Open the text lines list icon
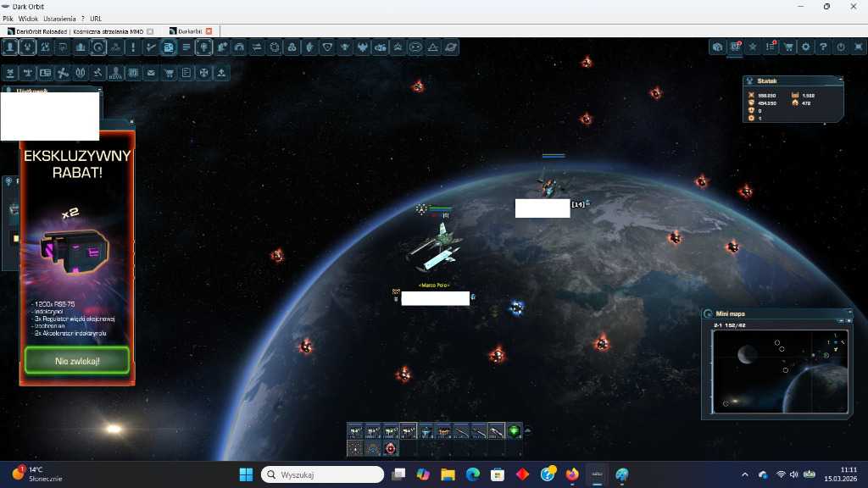Screen dimensions: 868x488 [x=186, y=47]
